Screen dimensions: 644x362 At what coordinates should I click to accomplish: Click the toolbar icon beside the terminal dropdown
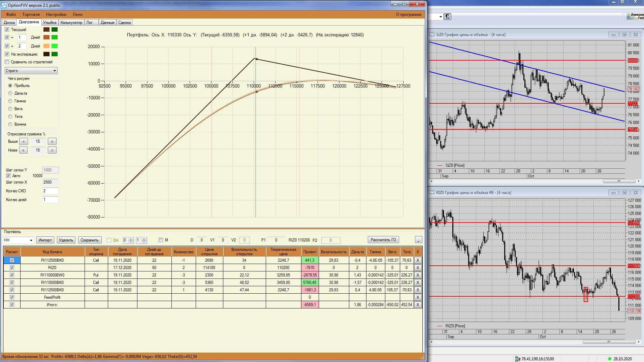pos(447,17)
